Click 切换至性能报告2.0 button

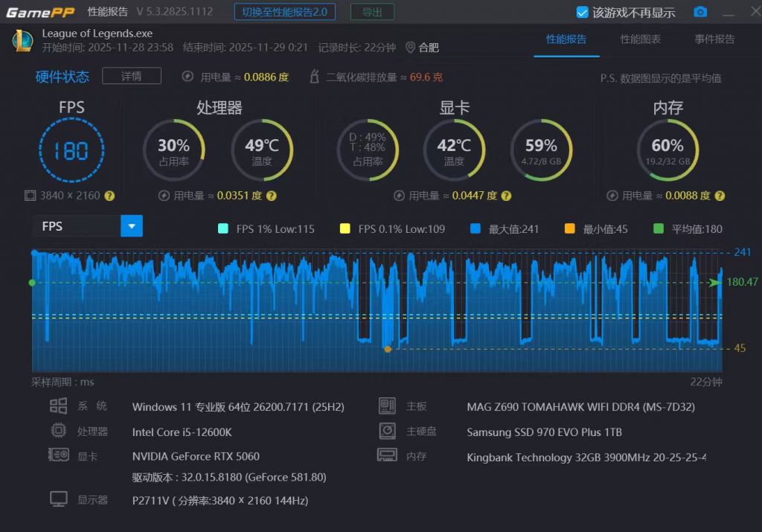coord(284,12)
